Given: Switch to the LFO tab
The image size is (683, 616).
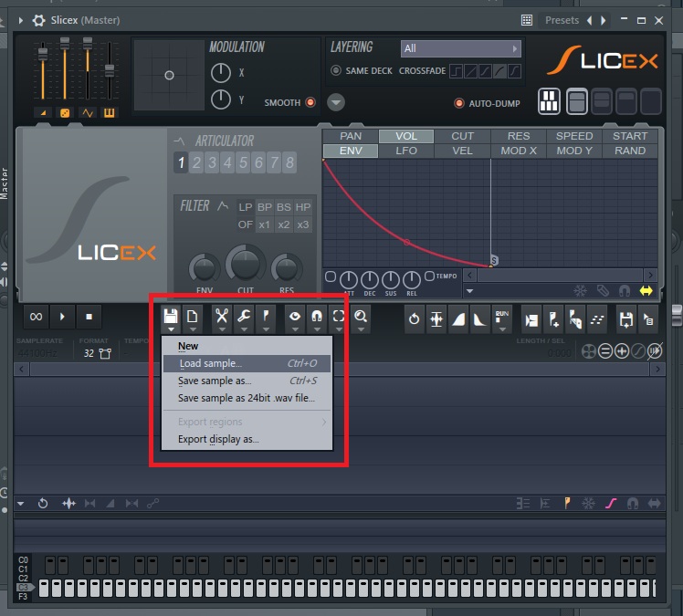Looking at the screenshot, I should pyautogui.click(x=406, y=151).
